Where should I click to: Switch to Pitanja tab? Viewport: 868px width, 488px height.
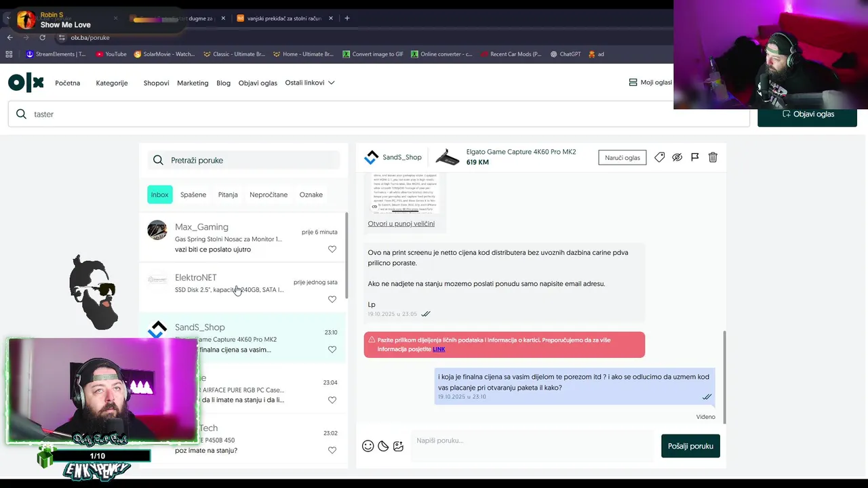coord(228,195)
